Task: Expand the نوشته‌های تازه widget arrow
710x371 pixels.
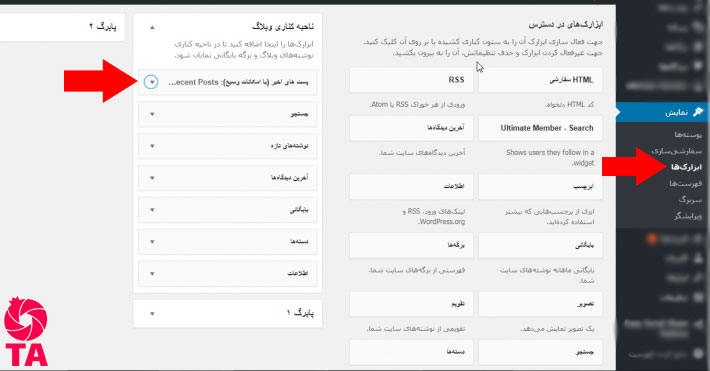Action: tap(152, 146)
